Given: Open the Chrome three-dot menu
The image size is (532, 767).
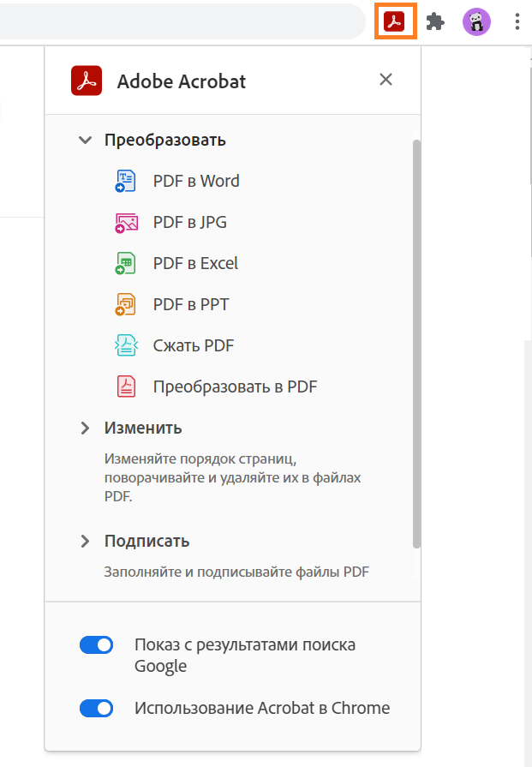Looking at the screenshot, I should [517, 21].
